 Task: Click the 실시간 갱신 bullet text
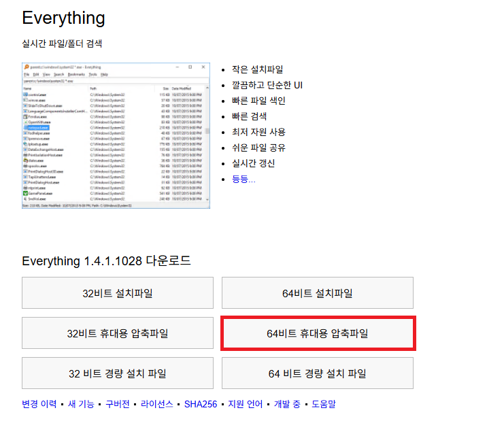click(253, 163)
